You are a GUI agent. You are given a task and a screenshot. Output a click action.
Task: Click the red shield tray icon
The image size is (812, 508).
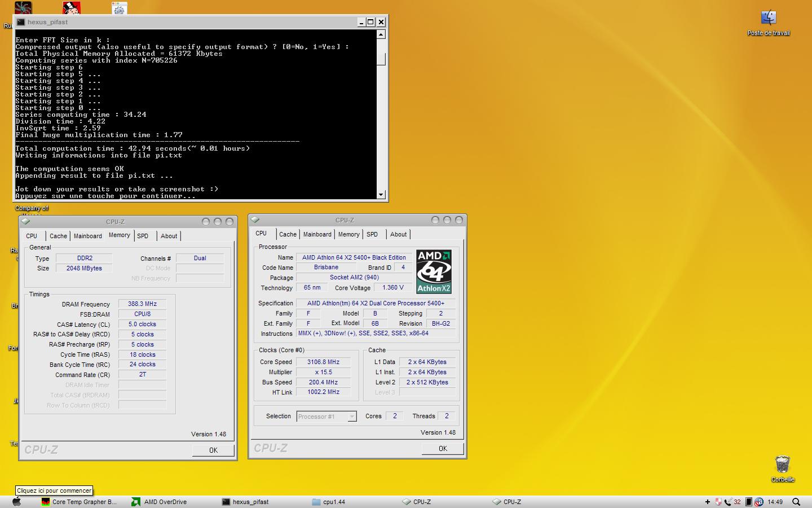tap(718, 502)
